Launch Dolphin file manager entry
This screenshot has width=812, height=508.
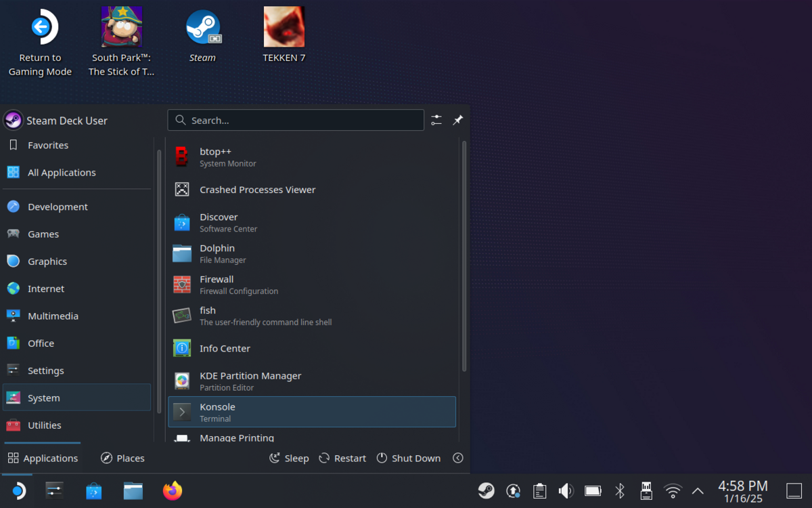point(311,253)
